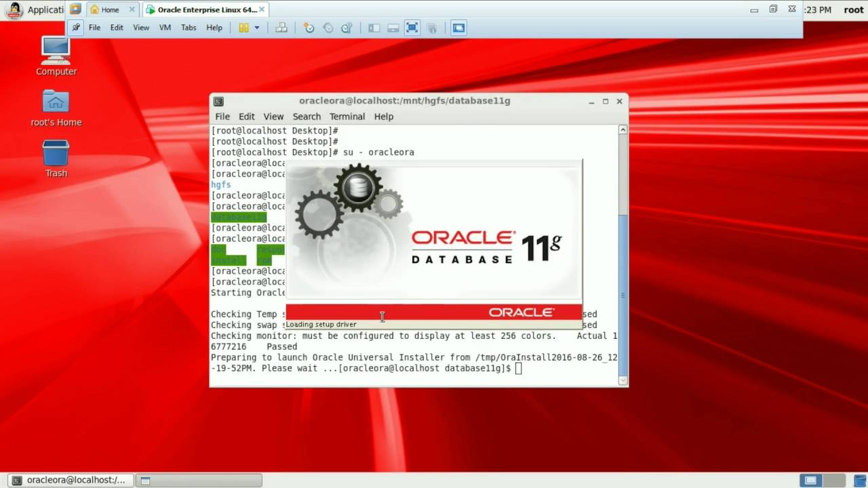Open terminal View menu
The width and height of the screenshot is (868, 488).
(x=273, y=117)
